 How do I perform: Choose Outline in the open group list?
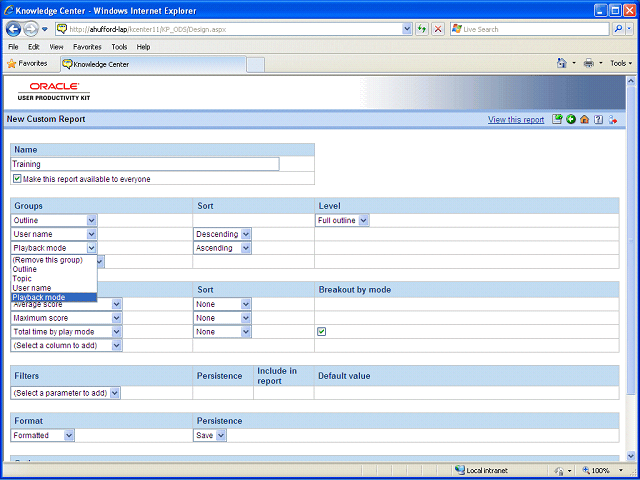tap(54, 269)
